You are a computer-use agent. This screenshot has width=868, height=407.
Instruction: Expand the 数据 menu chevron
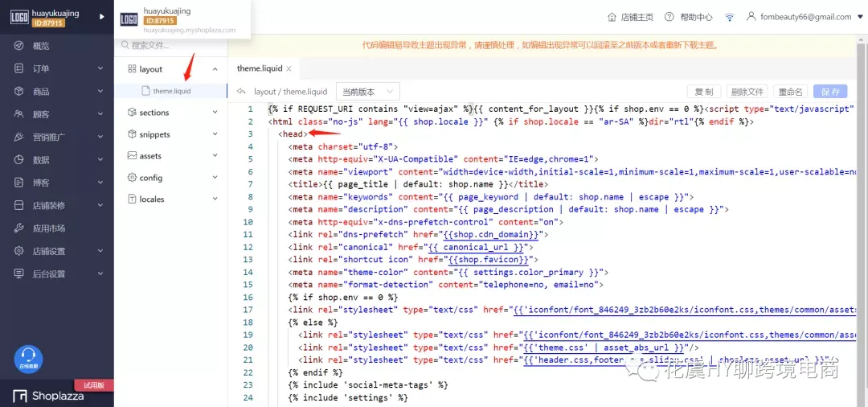click(x=100, y=159)
